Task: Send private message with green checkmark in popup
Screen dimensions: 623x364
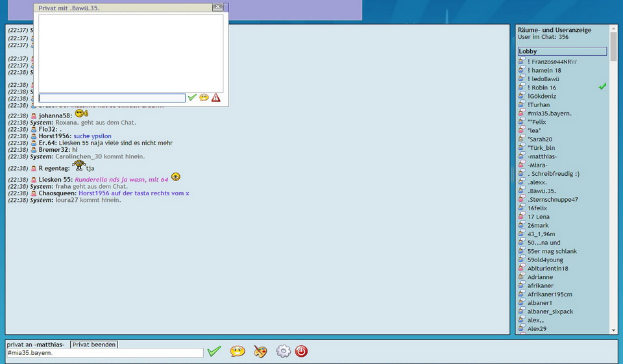Action: tap(192, 98)
